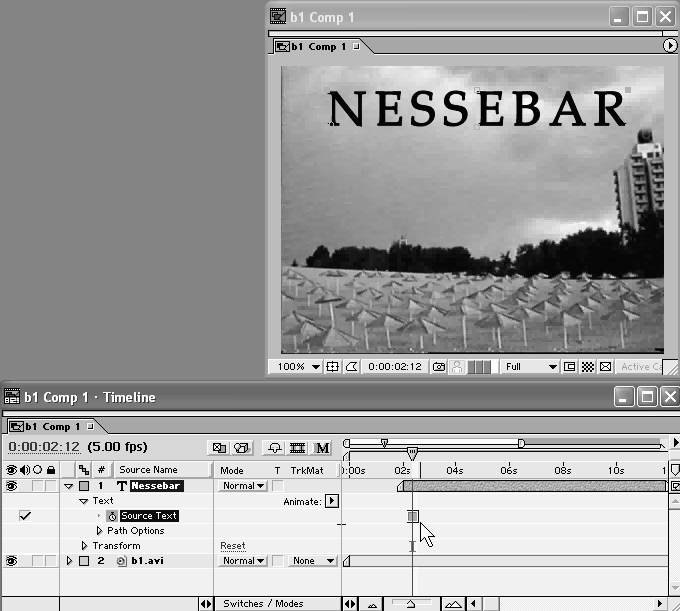The width and height of the screenshot is (680, 611).
Task: Hide the b1.avi layer using eye icon
Action: coord(12,561)
